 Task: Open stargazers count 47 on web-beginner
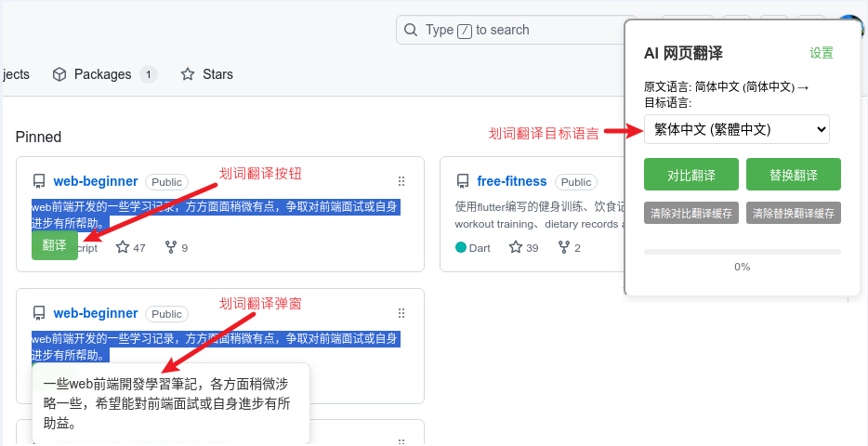[x=131, y=247]
